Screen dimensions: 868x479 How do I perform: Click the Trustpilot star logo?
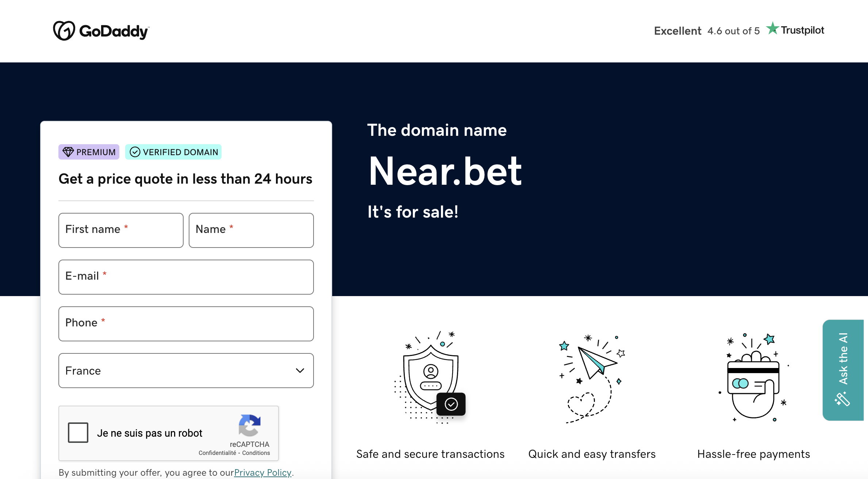[x=772, y=28]
